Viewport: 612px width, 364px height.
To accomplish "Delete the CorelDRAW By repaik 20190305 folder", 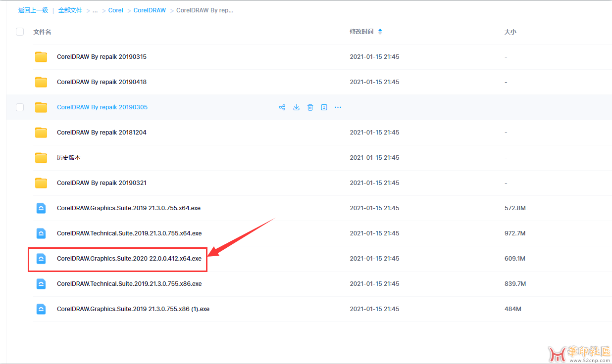I will [x=310, y=107].
